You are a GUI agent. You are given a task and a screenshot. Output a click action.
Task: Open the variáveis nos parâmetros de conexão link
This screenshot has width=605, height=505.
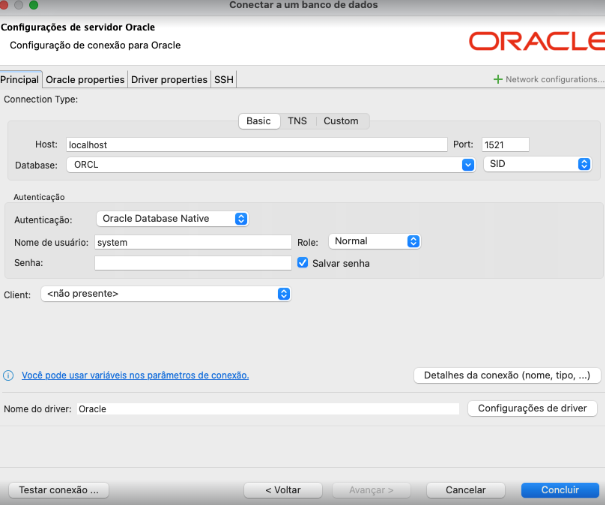(x=135, y=375)
